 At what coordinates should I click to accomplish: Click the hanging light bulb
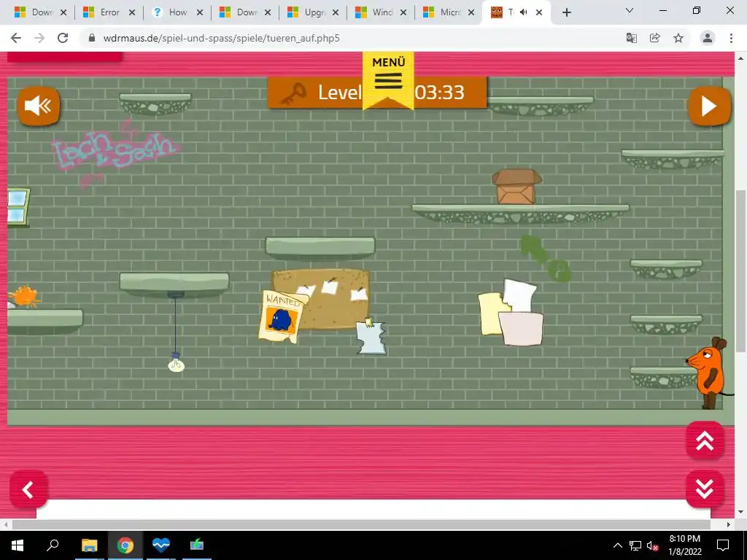[x=177, y=362]
